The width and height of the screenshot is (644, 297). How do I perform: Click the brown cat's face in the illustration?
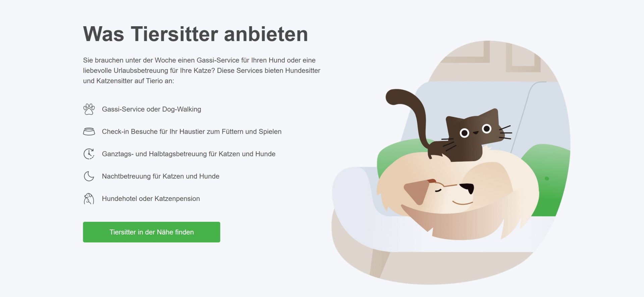tap(476, 130)
